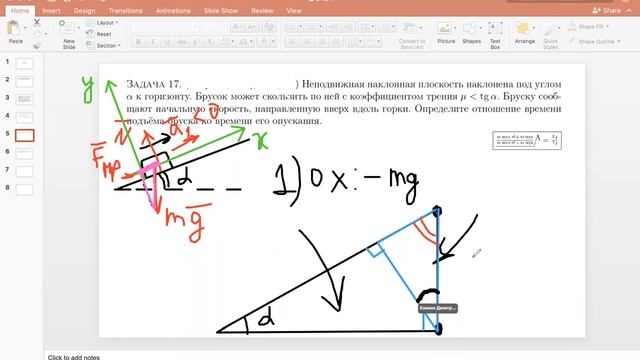
Task: Toggle Bold formatting
Action: tap(138, 42)
